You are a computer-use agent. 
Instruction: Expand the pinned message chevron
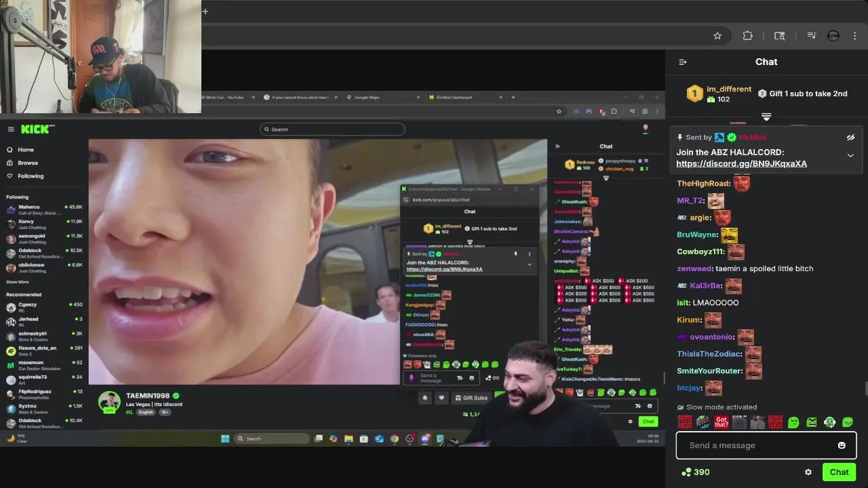tap(850, 155)
